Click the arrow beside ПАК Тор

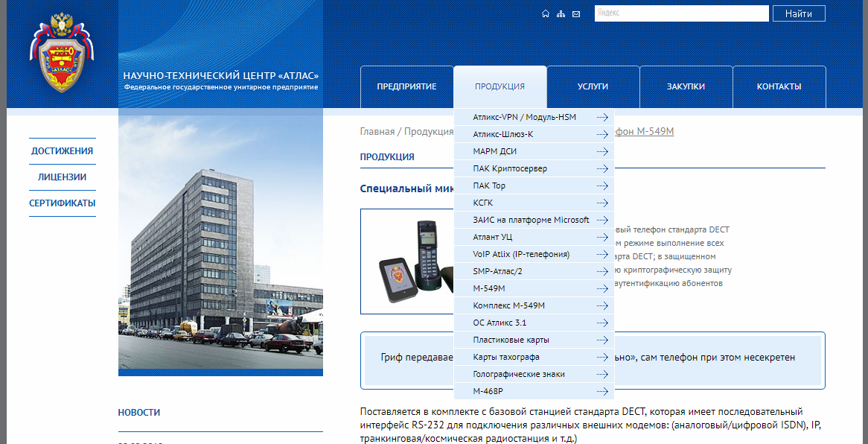(x=602, y=185)
